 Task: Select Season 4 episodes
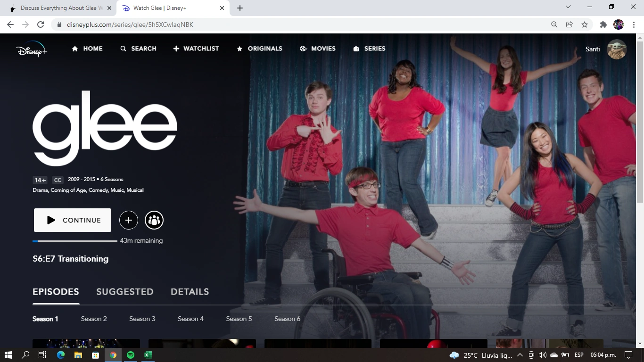click(190, 319)
